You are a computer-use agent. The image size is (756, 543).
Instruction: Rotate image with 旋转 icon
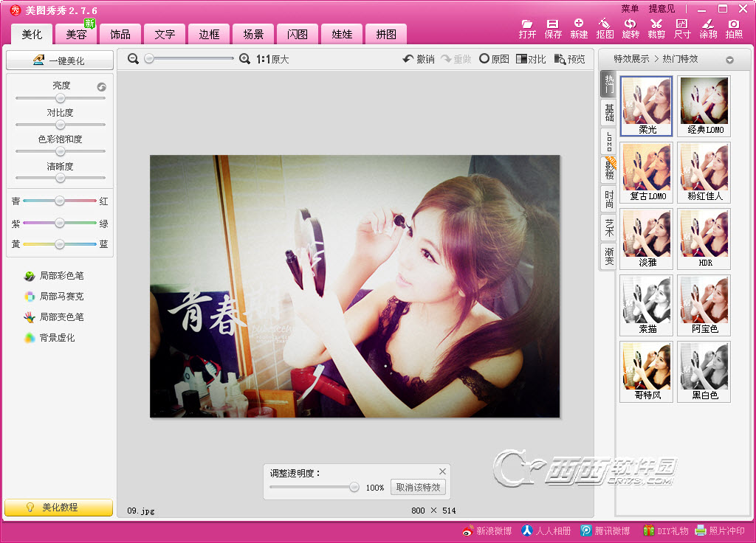coord(630,29)
